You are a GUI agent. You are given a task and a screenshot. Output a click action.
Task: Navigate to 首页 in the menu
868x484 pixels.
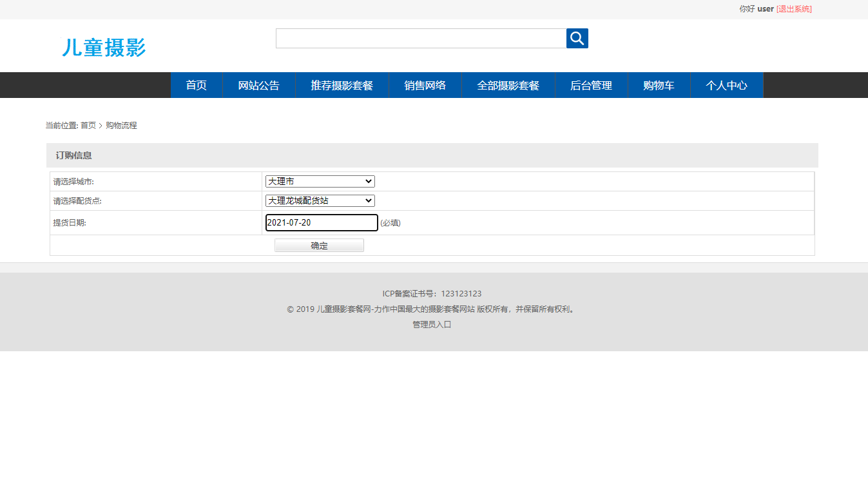pos(196,84)
